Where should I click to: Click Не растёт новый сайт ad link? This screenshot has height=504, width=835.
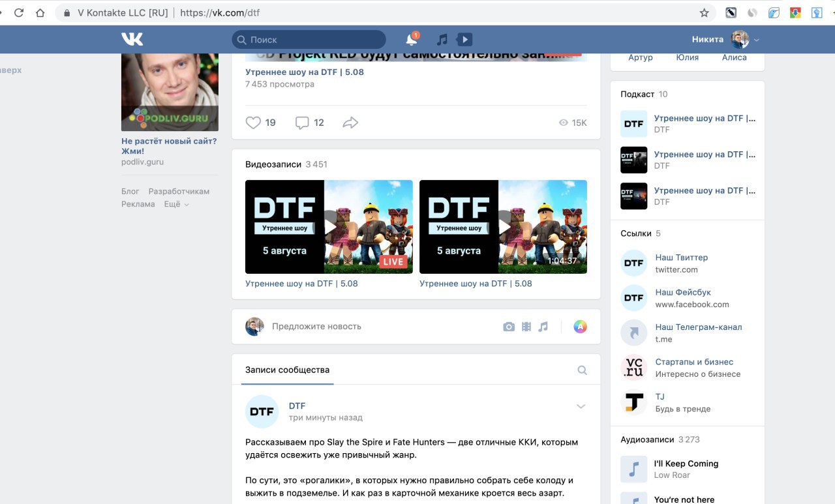(169, 146)
